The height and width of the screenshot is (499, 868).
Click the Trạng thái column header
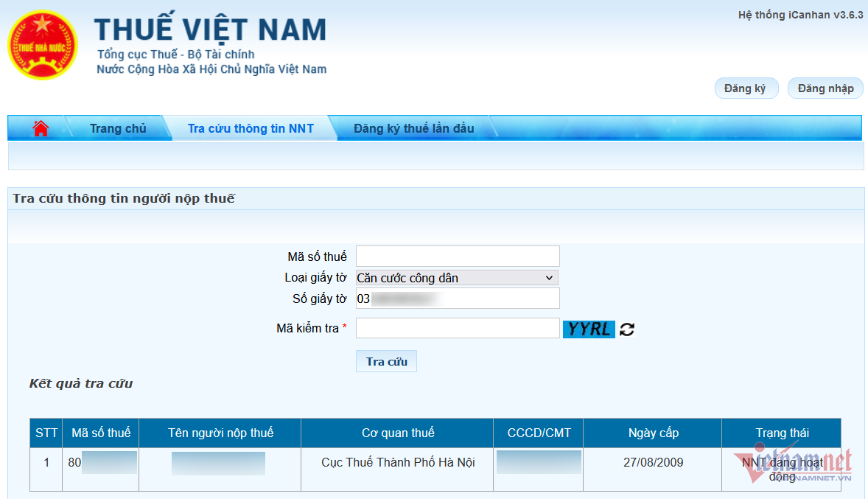coord(782,433)
